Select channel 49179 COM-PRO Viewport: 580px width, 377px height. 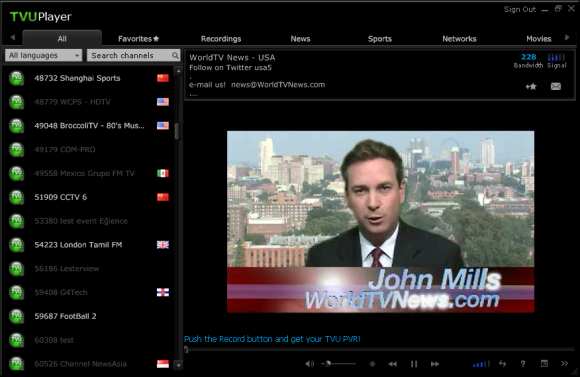click(x=89, y=149)
